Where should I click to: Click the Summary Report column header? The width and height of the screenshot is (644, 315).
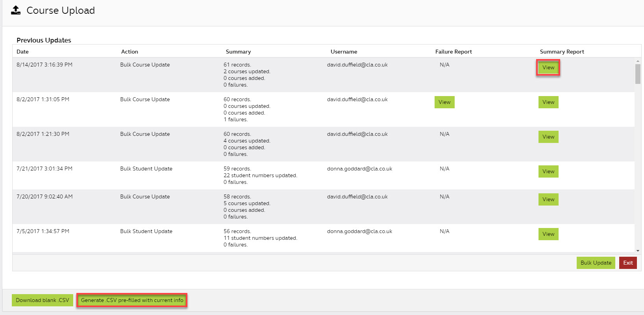562,52
